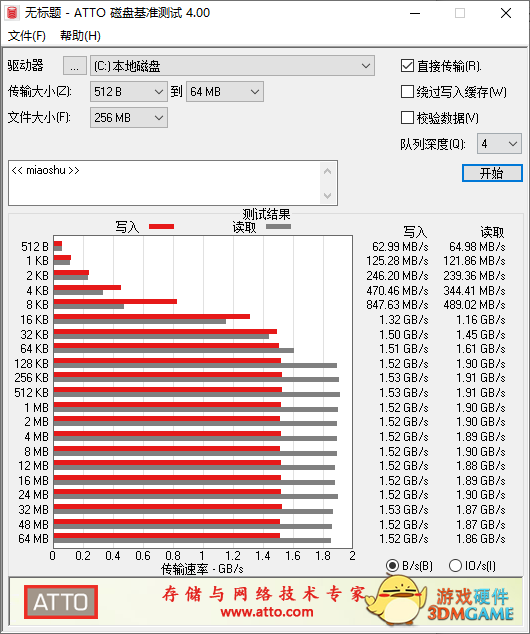Enable the 绕过写入缓存 checkbox

coord(407,91)
